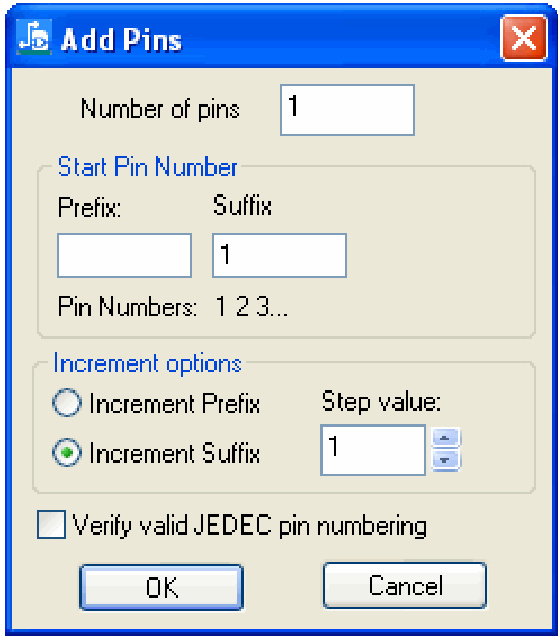Confirm with the OK button

pyautogui.click(x=162, y=587)
